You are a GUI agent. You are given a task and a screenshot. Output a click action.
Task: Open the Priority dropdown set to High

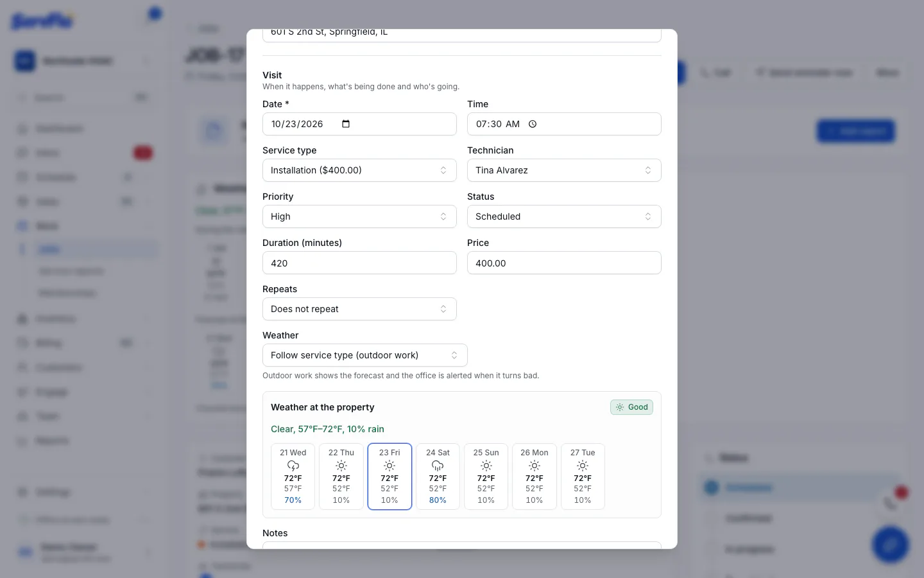coord(359,216)
